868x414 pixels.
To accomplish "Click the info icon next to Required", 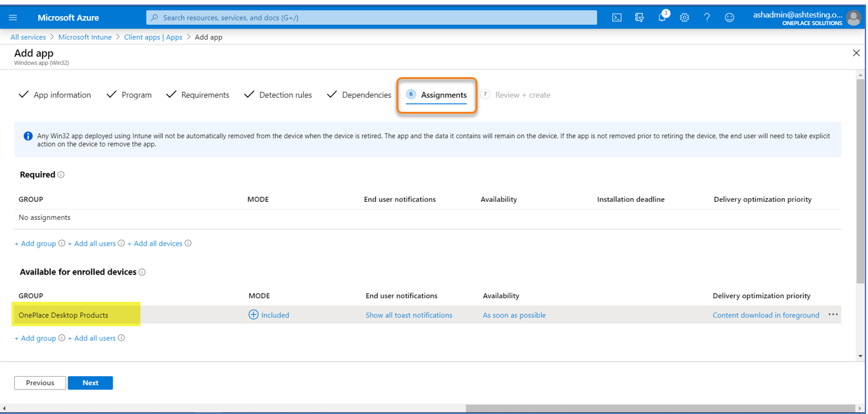I will [61, 175].
